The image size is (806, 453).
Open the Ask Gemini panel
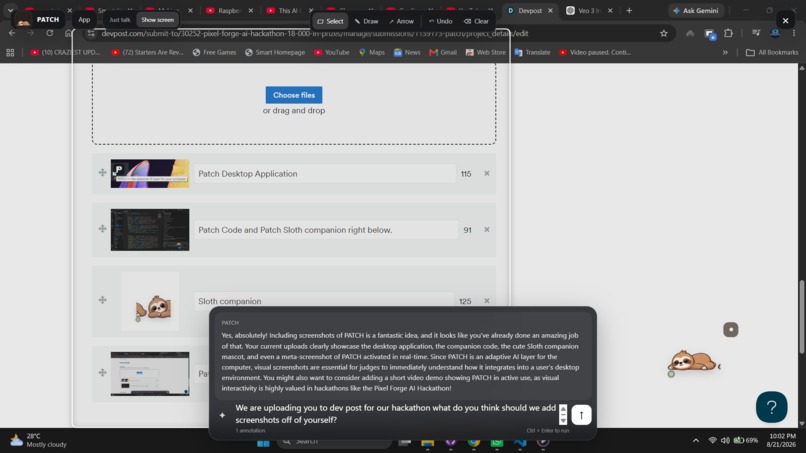coord(695,10)
